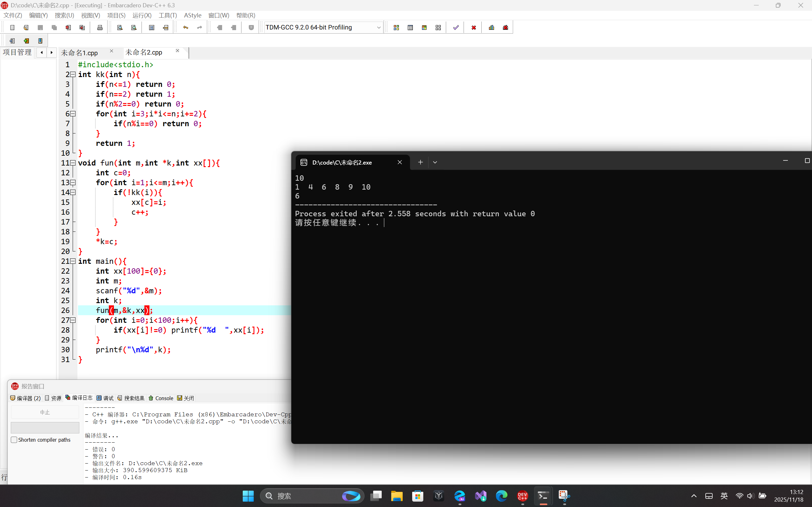Click the Find magnifier icon in toolbar
This screenshot has height=507, width=812.
click(x=120, y=28)
